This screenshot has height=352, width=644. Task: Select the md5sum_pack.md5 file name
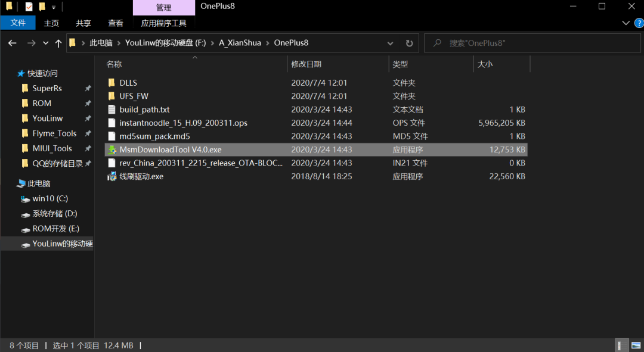coord(155,136)
